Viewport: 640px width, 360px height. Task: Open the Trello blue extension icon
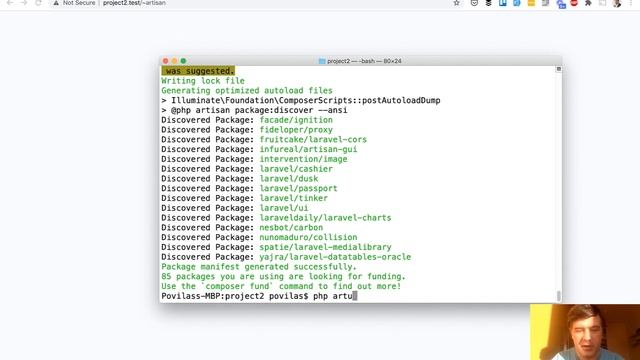[x=502, y=3]
